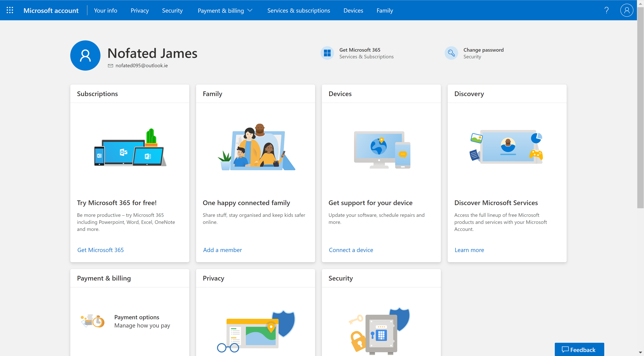
Task: Open the Your info tab
Action: pyautogui.click(x=105, y=11)
